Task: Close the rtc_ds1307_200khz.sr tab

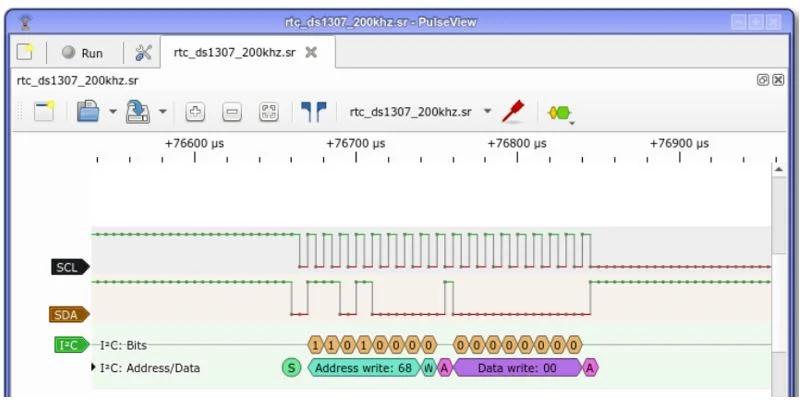Action: 311,52
